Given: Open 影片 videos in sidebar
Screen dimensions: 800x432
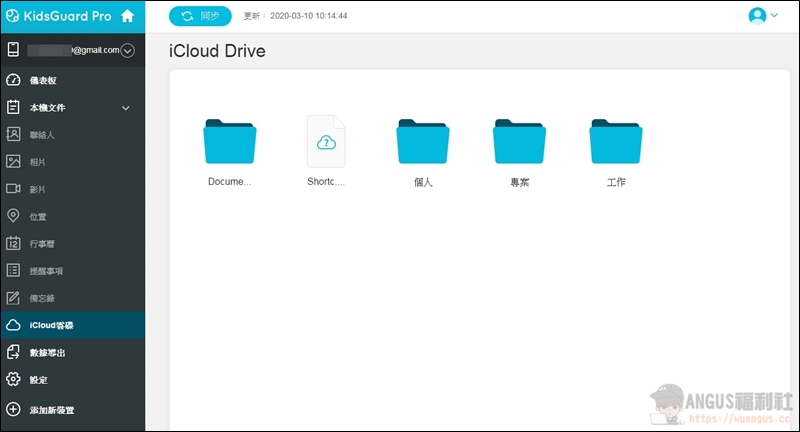Looking at the screenshot, I should 37,188.
